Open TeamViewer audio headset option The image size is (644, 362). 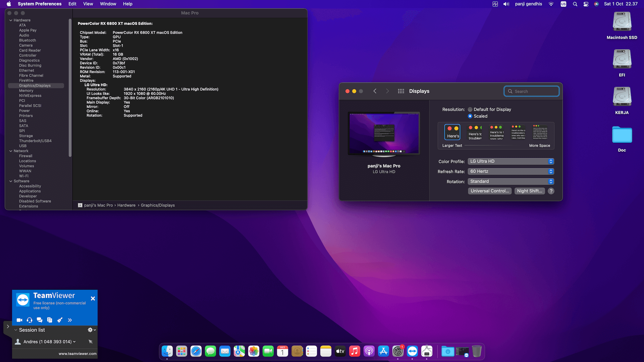coord(30,320)
